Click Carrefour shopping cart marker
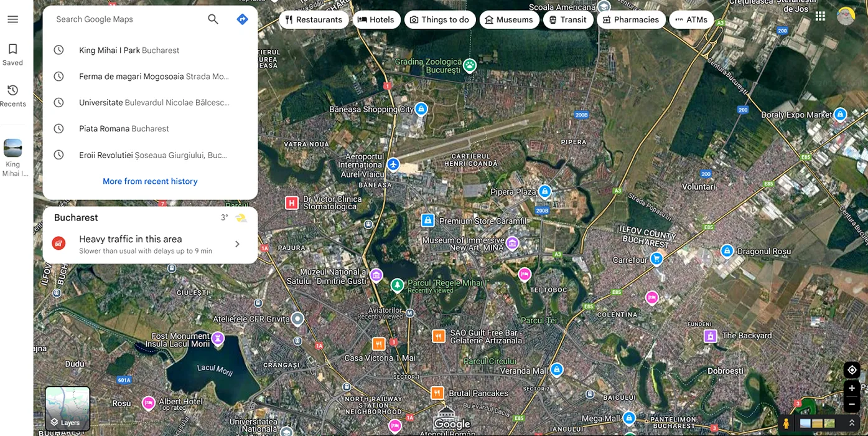868x436 pixels. coord(656,258)
